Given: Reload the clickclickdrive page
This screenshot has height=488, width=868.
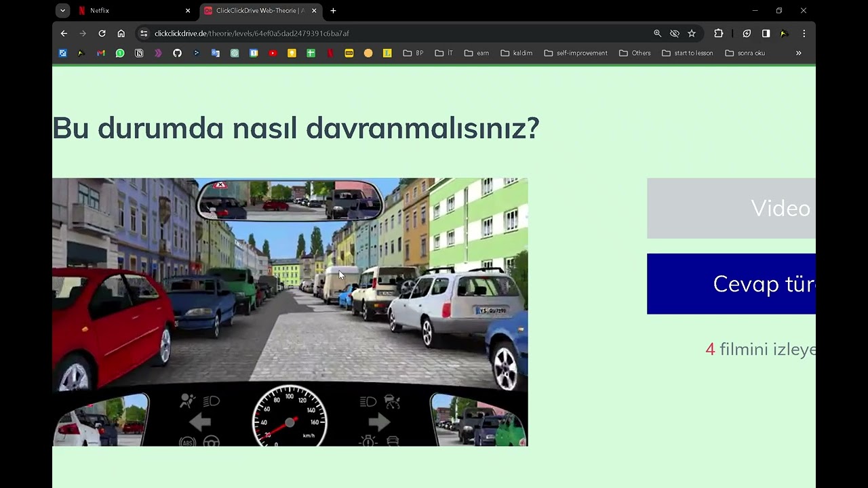Looking at the screenshot, I should [x=102, y=33].
